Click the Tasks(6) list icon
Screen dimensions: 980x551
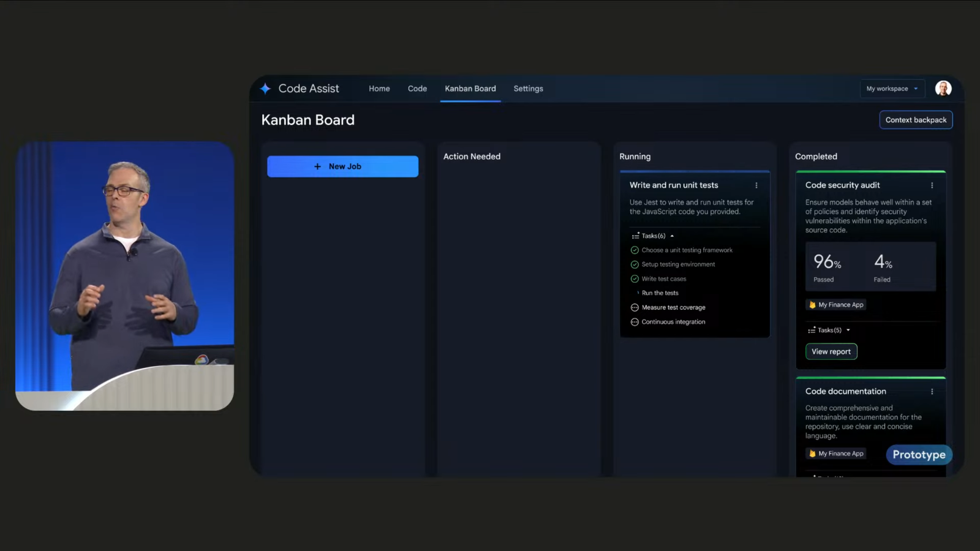[635, 236]
